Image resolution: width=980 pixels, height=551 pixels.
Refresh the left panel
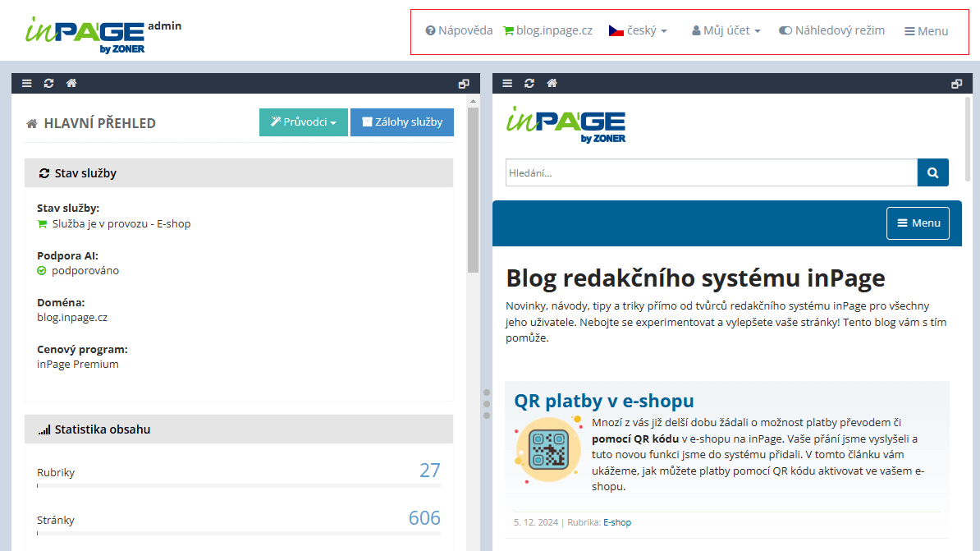point(48,83)
